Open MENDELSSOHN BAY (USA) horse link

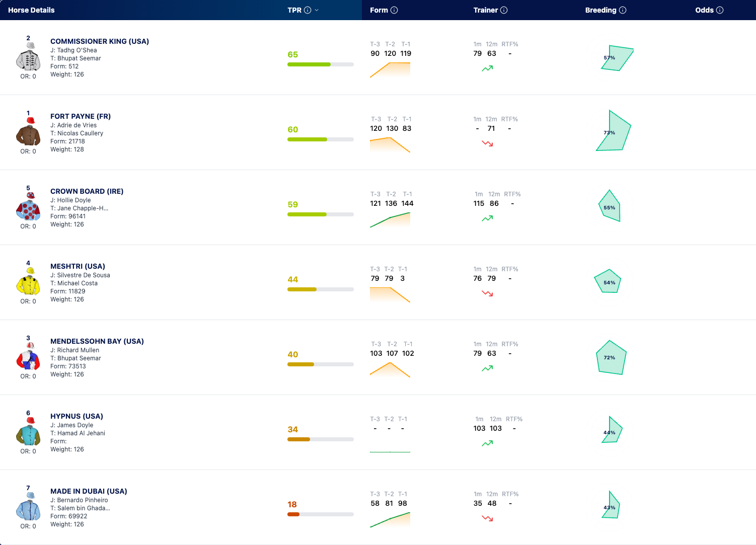coord(97,341)
